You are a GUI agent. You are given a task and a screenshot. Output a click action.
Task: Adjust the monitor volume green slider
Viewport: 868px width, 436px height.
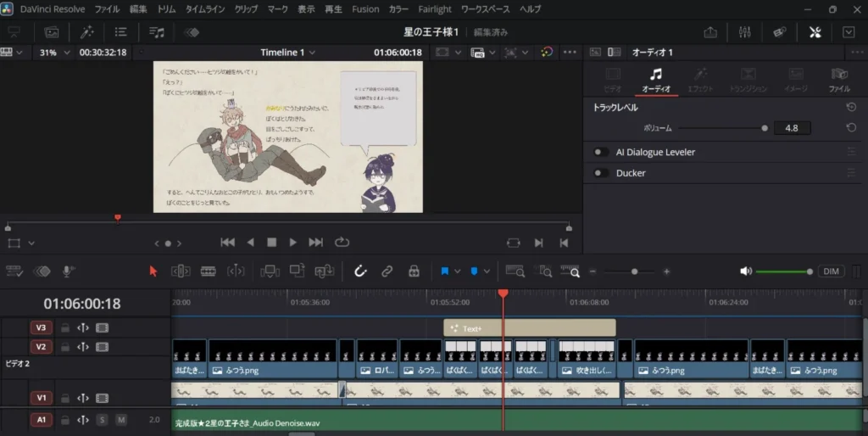point(810,271)
